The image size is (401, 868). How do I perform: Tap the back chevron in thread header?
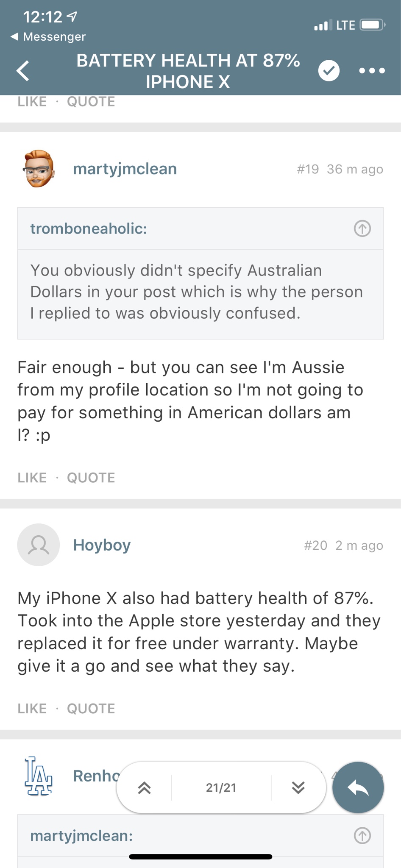click(23, 70)
